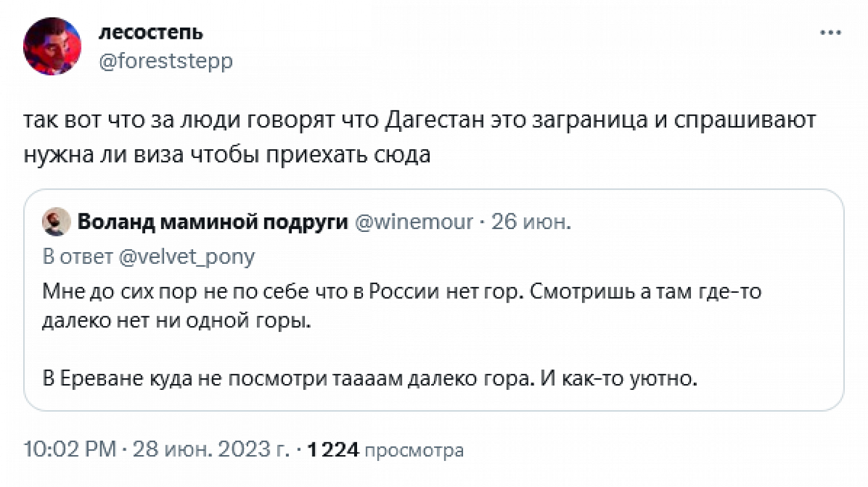Open the three-dot more options menu
The image size is (868, 487).
tap(830, 32)
